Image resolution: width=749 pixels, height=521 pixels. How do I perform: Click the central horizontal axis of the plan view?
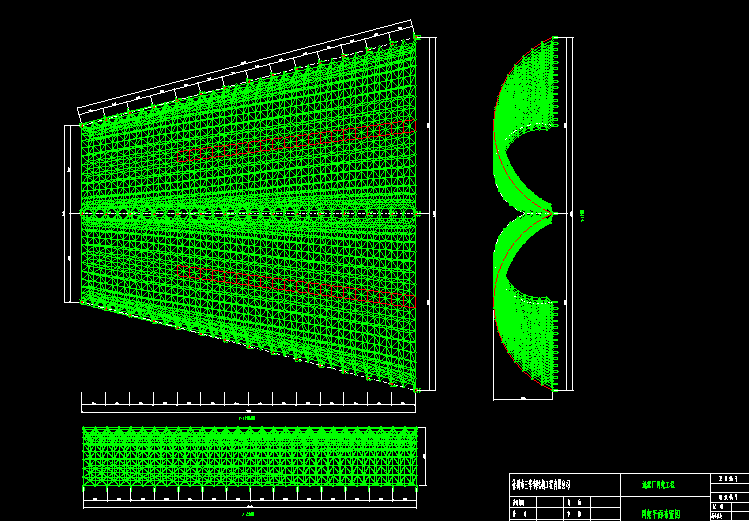click(250, 213)
